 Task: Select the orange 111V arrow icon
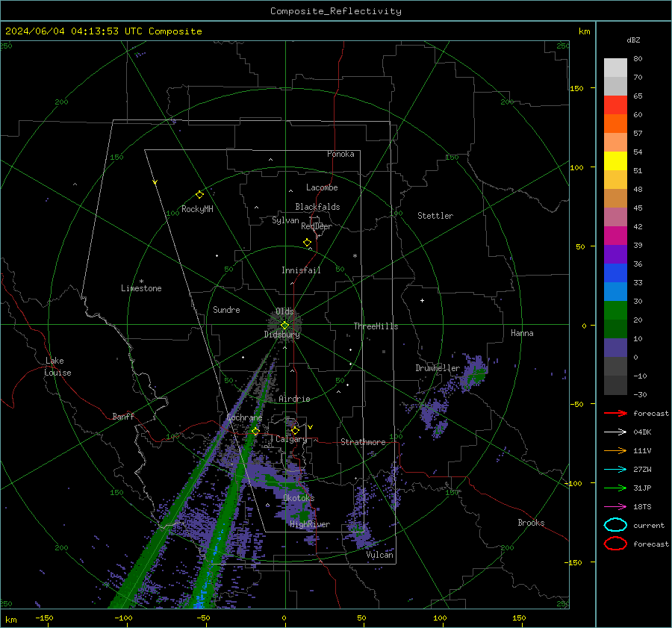[x=615, y=450]
